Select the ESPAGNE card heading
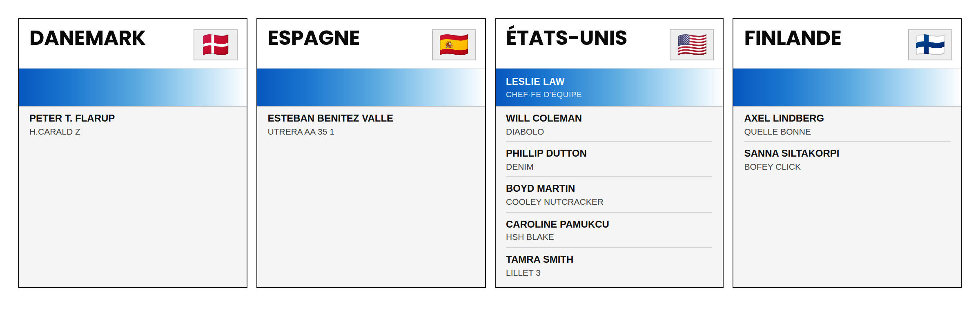Viewport: 980px width, 310px height. [x=314, y=38]
